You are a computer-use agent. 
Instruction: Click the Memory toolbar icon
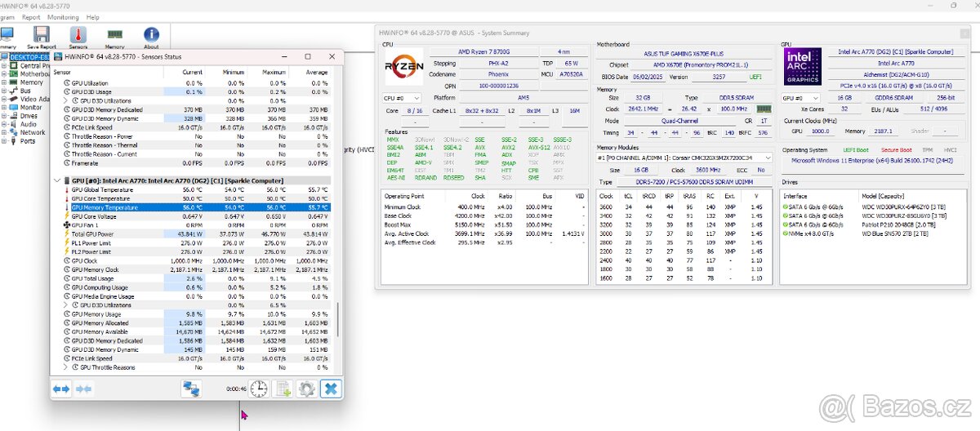(x=115, y=37)
